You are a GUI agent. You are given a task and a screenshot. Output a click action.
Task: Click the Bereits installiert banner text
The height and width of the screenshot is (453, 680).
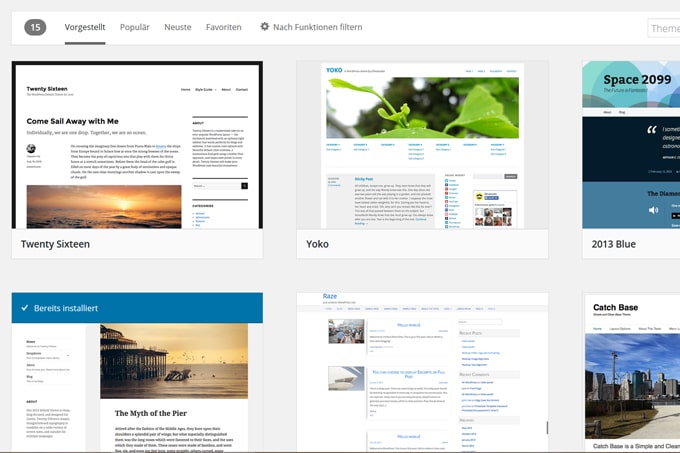(66, 308)
